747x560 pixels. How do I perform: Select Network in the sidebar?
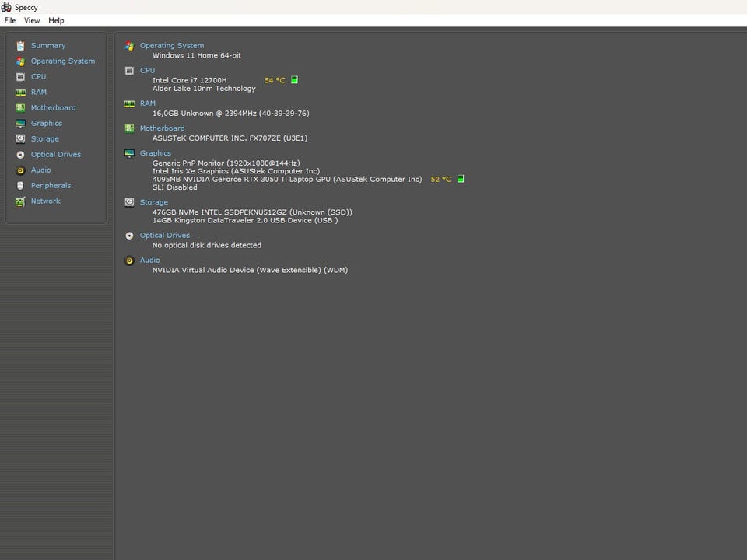pyautogui.click(x=46, y=201)
